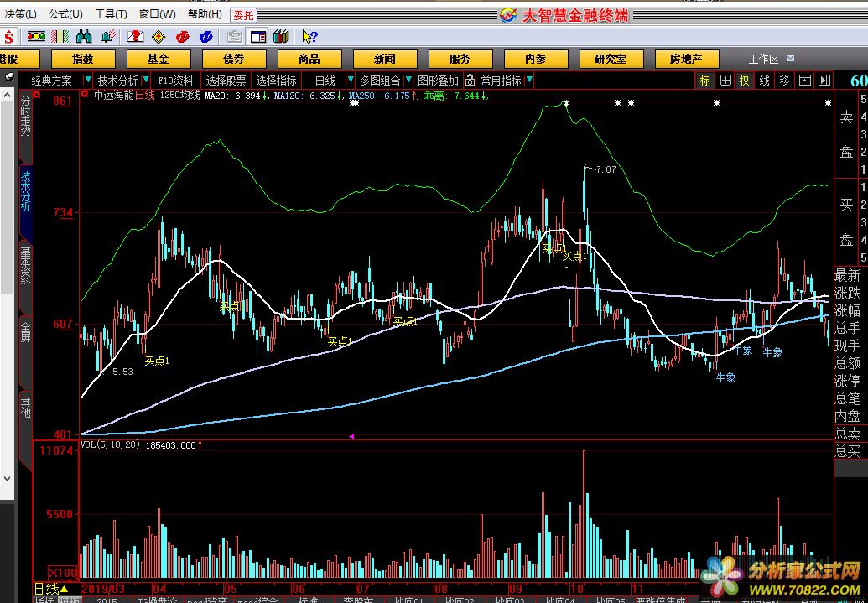
Task: Click the red question mark envelope icon
Action: pos(136,37)
